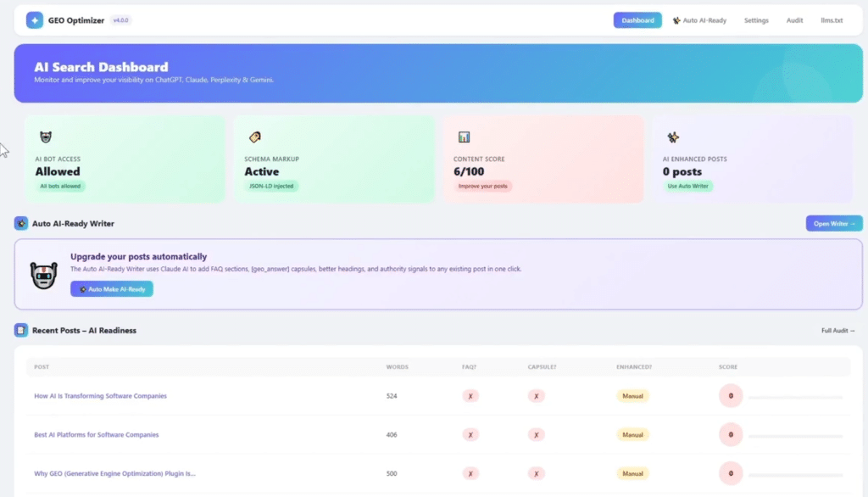The width and height of the screenshot is (868, 497).
Task: Open the 'How AI Is Transforming Software Companies' post
Action: click(100, 396)
